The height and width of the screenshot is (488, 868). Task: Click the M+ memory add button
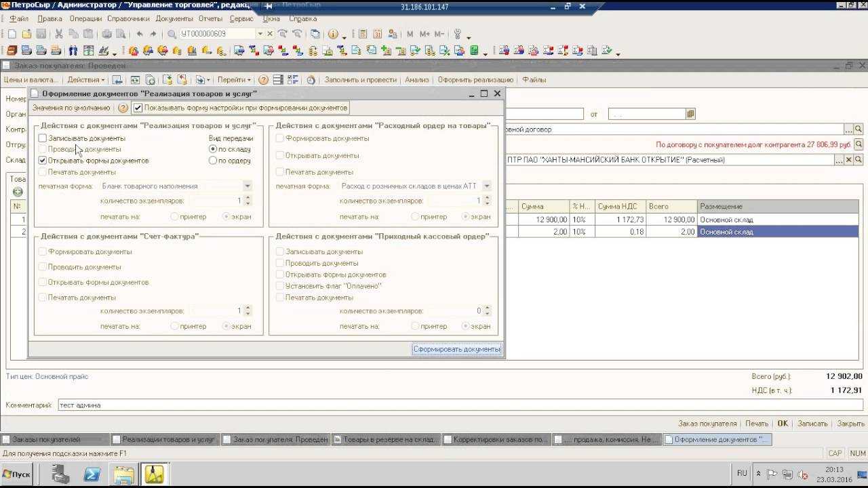pos(425,34)
